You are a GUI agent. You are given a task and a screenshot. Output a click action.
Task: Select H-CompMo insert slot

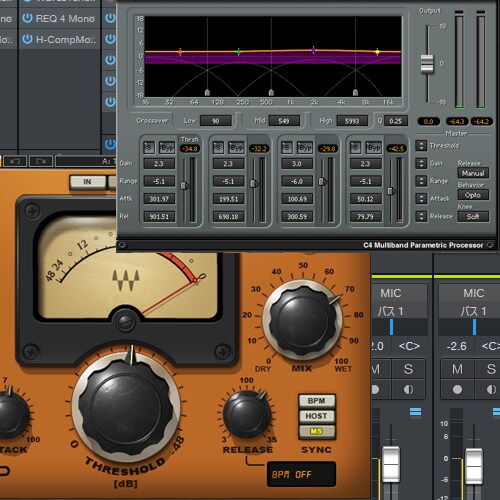click(59, 39)
